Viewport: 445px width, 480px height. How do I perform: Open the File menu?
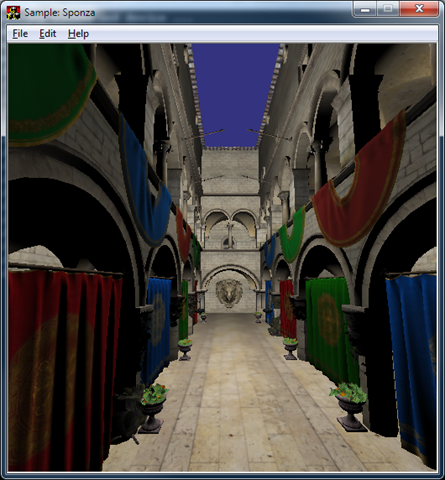20,34
